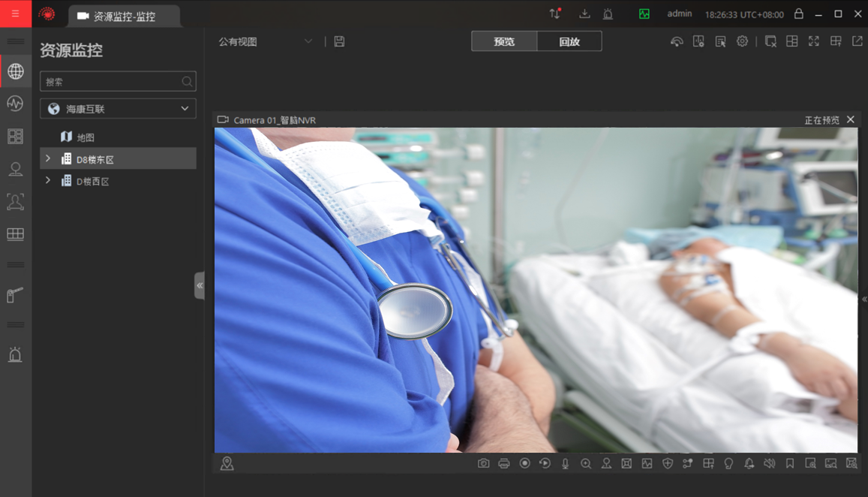This screenshot has width=868, height=497.
Task: Enable two-way audio with the microphone icon
Action: pos(566,463)
